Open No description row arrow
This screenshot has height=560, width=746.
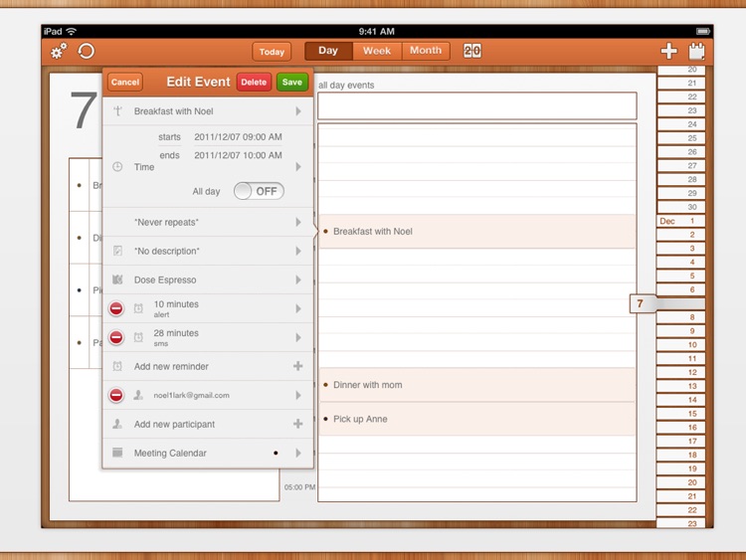(298, 251)
